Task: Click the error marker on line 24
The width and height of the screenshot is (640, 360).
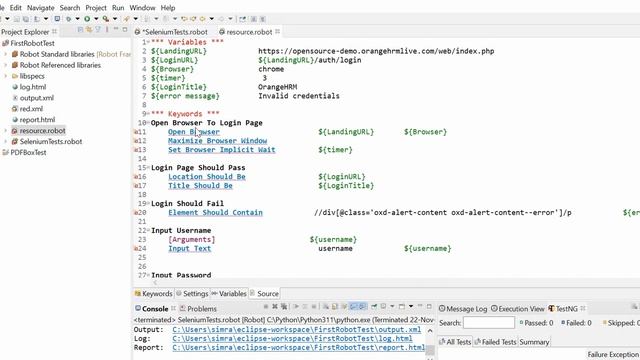Action: (x=136, y=249)
